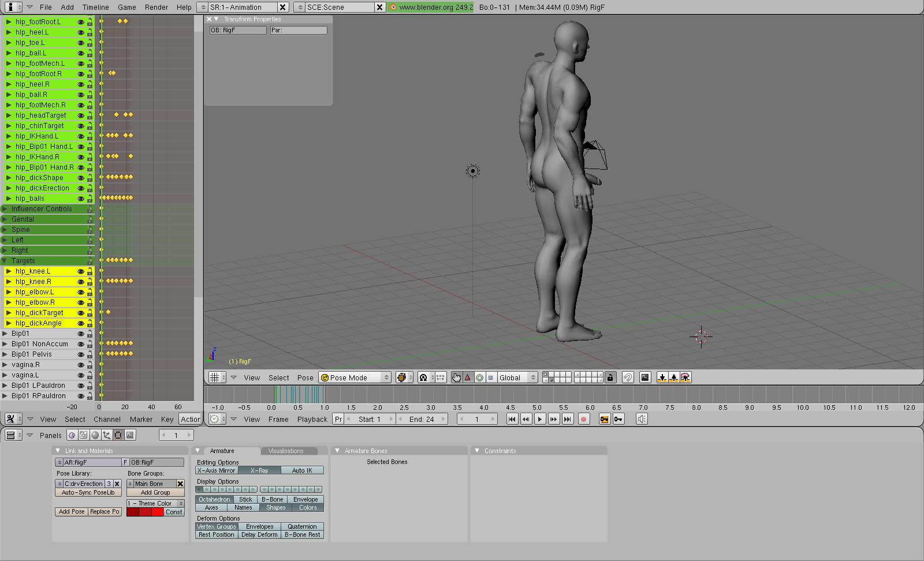
Task: Enable the Auto IK option
Action: click(302, 470)
